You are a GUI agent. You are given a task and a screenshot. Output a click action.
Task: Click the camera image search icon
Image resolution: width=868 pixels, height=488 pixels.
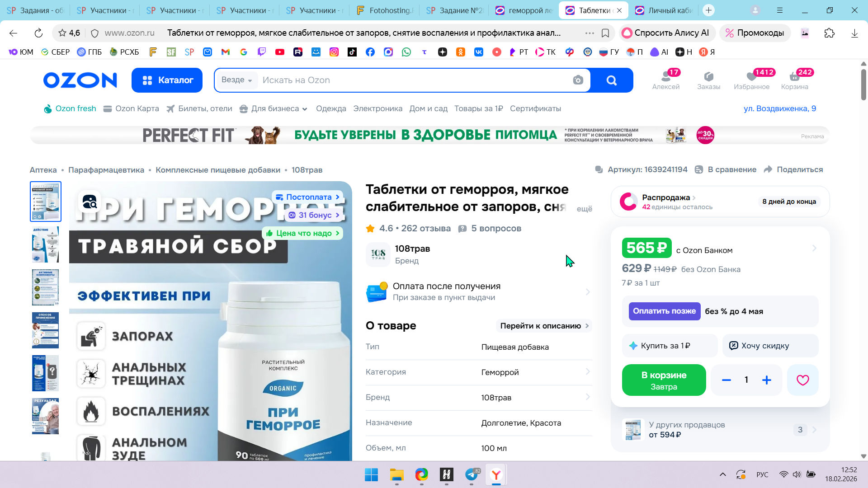coord(578,80)
